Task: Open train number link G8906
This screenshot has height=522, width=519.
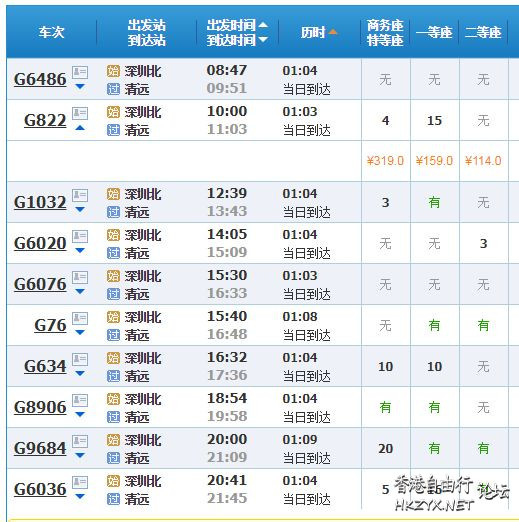Action: [x=40, y=407]
